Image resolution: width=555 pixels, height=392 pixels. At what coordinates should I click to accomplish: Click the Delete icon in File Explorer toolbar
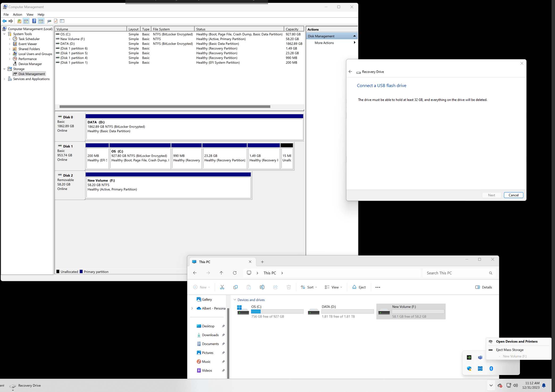point(289,287)
